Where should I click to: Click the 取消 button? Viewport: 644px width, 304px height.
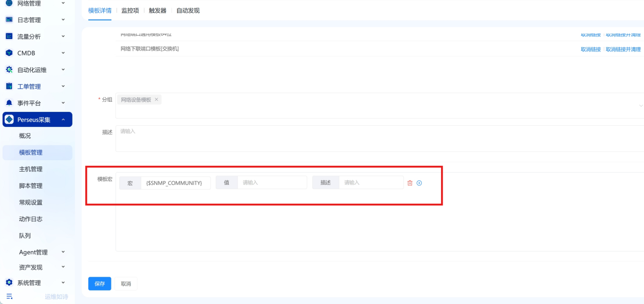pos(126,283)
